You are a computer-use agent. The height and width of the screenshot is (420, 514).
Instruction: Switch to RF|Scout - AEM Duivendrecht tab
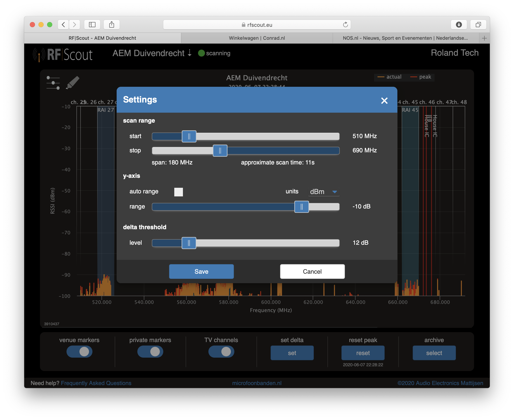(x=102, y=38)
